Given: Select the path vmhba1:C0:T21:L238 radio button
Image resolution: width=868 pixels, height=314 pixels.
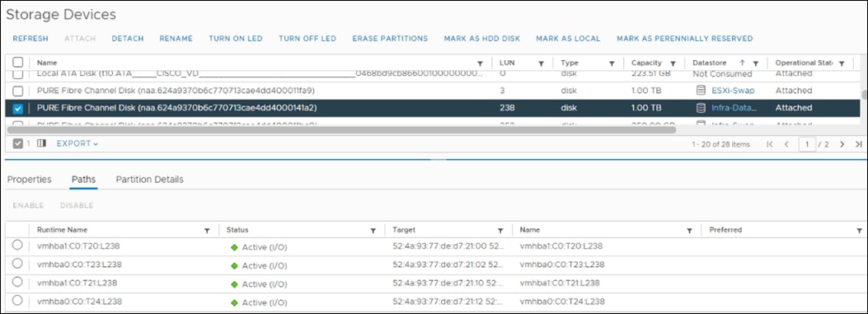Looking at the screenshot, I should click(x=17, y=281).
